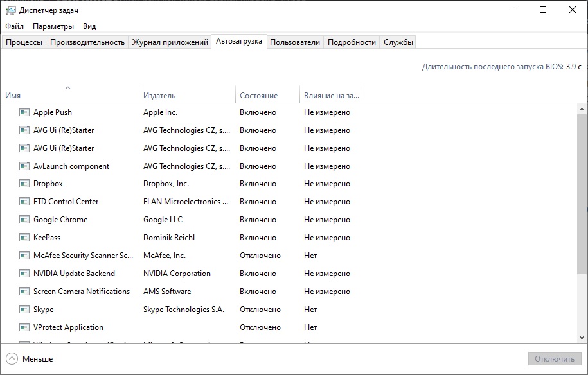
Task: Click the Dropbox startup entry icon
Action: [x=24, y=184]
